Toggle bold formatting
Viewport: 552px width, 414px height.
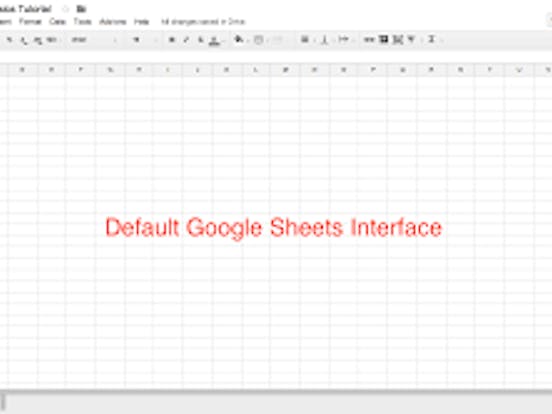172,40
